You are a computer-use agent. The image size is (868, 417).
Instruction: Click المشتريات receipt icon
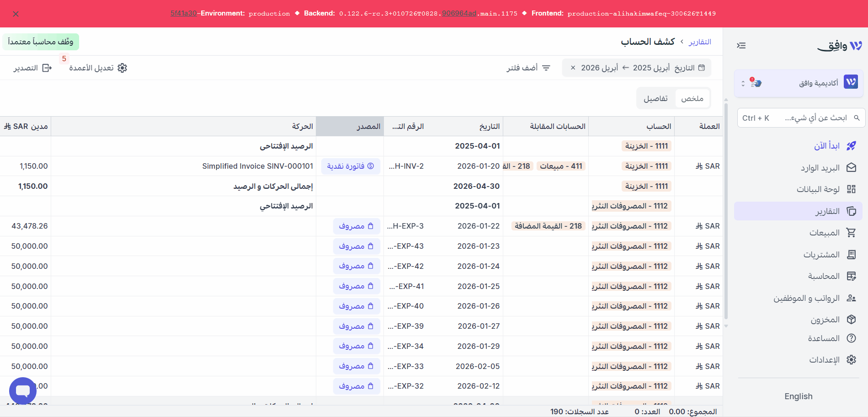pos(851,254)
